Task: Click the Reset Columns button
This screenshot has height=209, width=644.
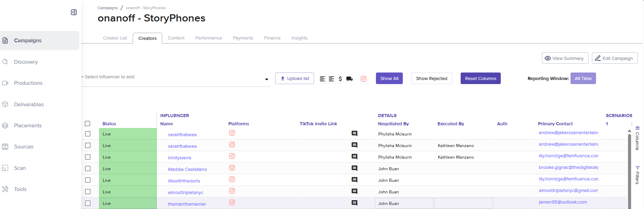Action: click(481, 78)
